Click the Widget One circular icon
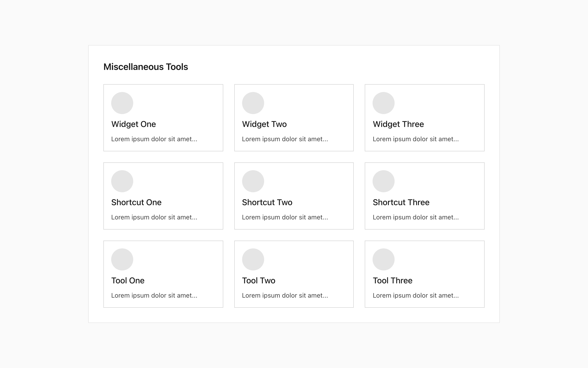The image size is (588, 368). (122, 103)
